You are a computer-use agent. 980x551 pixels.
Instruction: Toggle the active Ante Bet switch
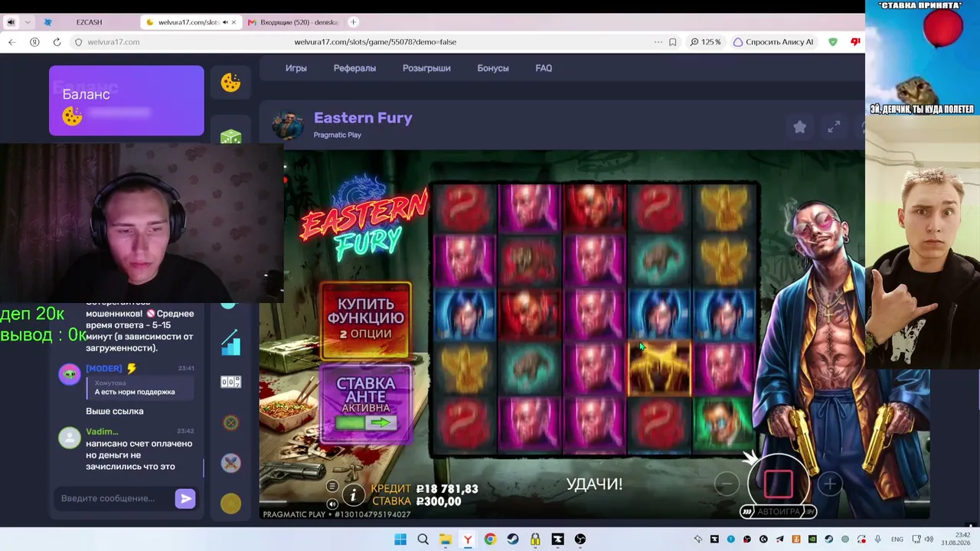[x=366, y=423]
